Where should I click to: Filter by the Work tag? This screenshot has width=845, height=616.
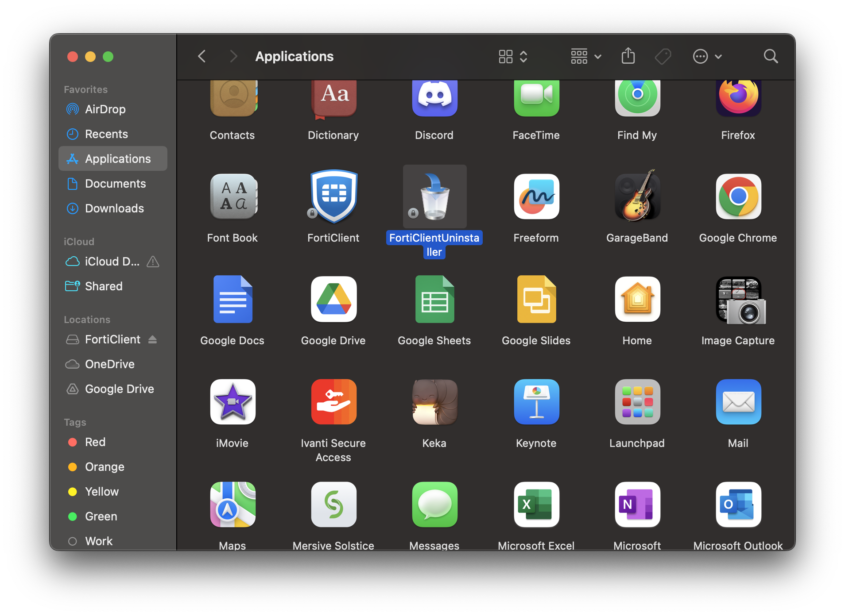[113, 541]
